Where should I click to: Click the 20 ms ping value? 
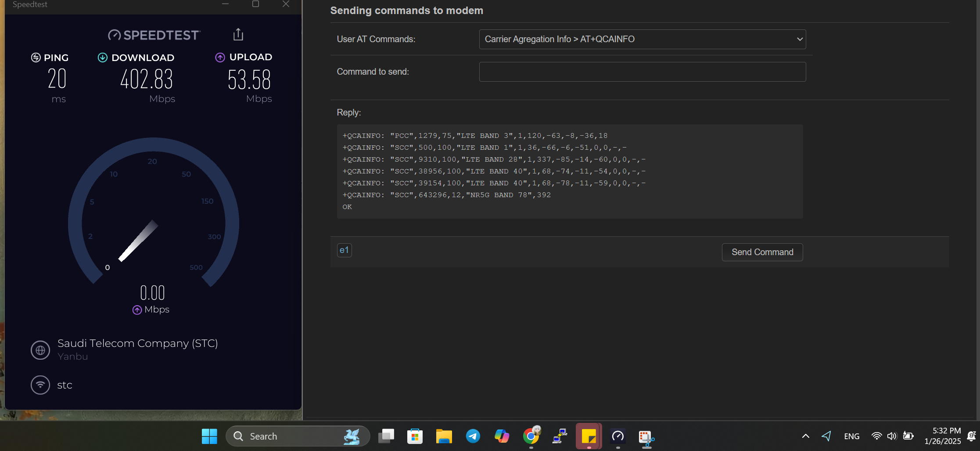point(57,79)
